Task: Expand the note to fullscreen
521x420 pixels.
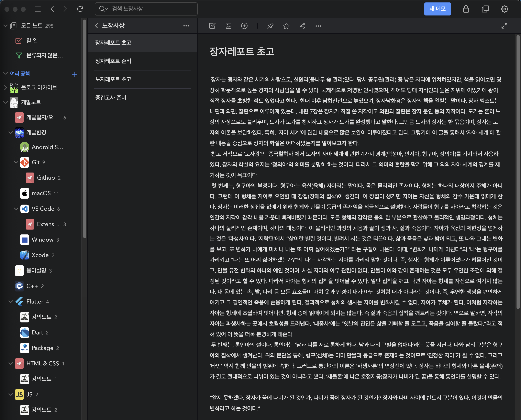Action: tap(504, 26)
